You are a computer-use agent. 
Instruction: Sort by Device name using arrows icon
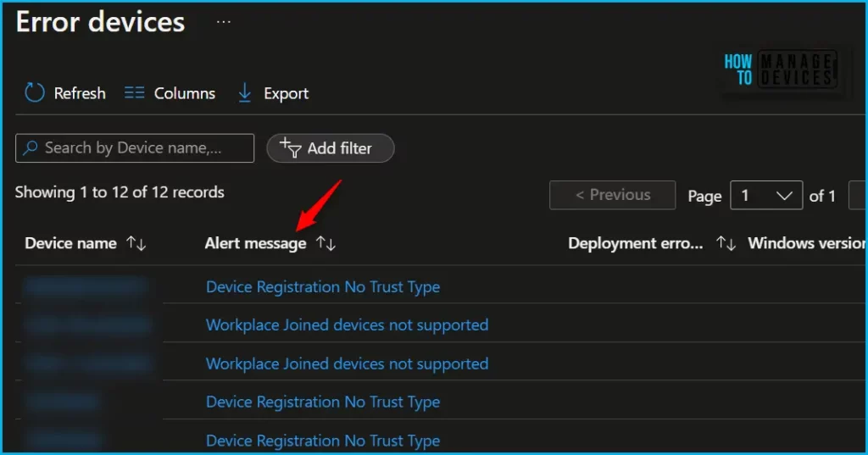(x=136, y=243)
